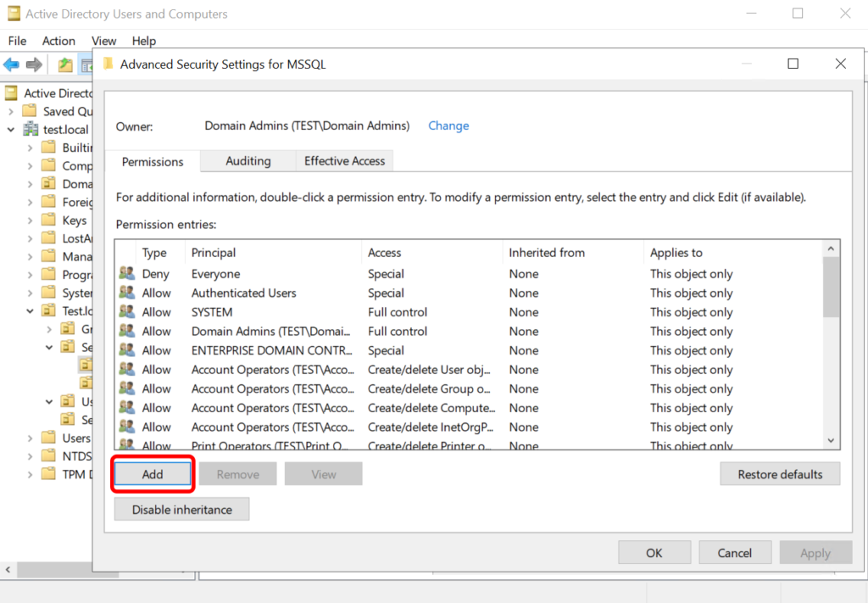
Task: Click the Everyone principal user-group icon
Action: [128, 273]
